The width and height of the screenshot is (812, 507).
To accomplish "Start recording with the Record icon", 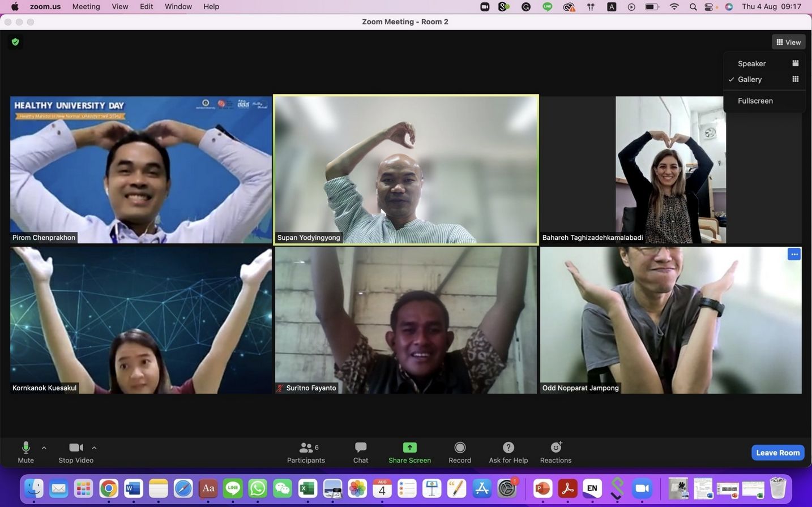I will point(460,448).
